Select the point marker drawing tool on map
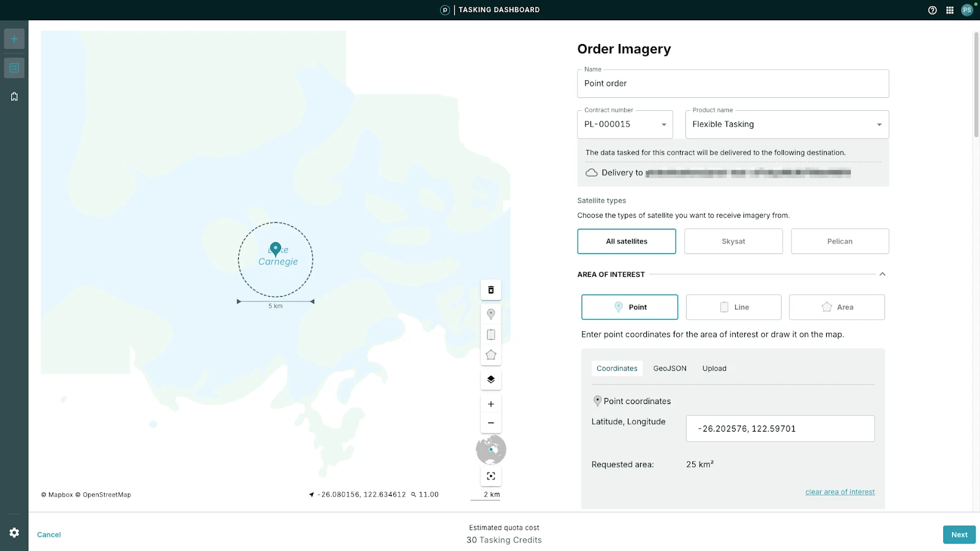The image size is (980, 551). [x=491, y=314]
